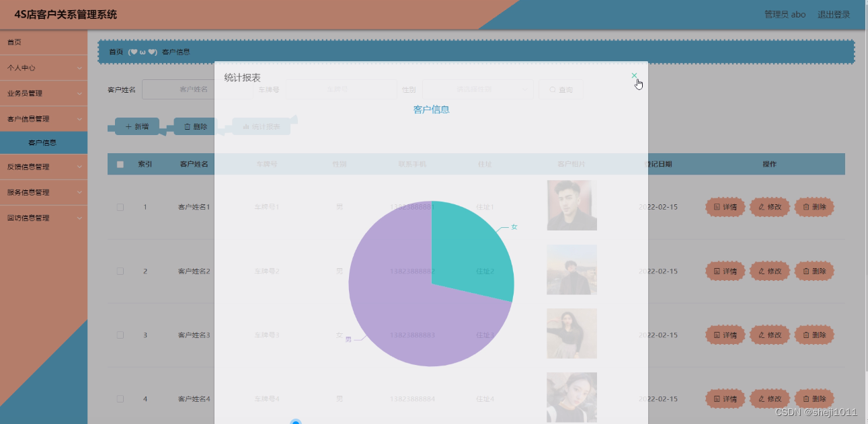
Task: Open the 客户信息 sidebar menu item
Action: pos(43,142)
